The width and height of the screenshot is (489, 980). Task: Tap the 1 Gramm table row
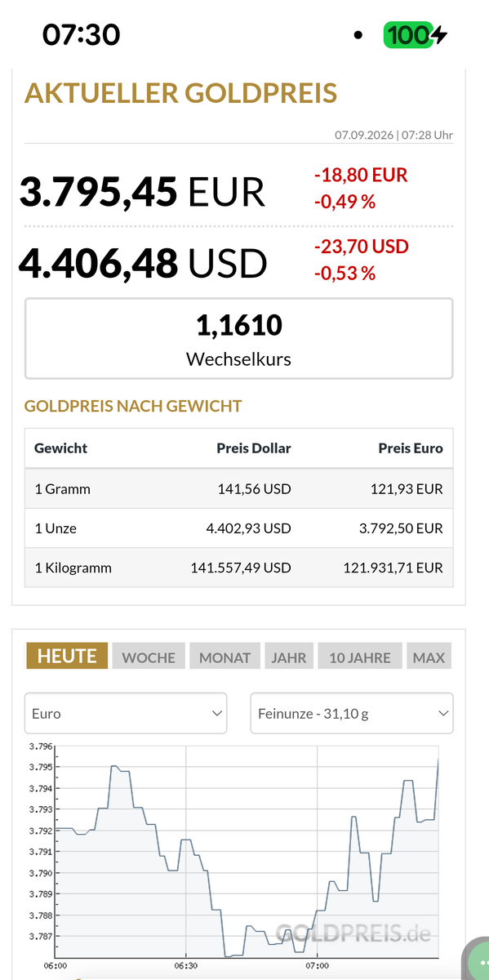[x=238, y=489]
